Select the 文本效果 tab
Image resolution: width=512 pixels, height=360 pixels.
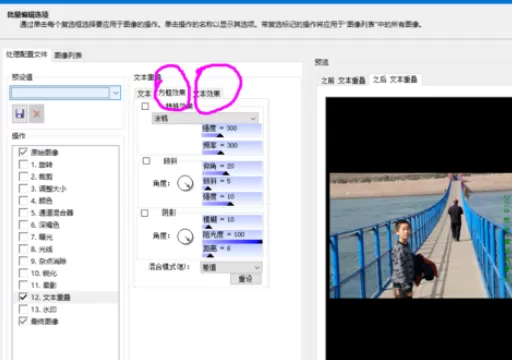click(207, 94)
